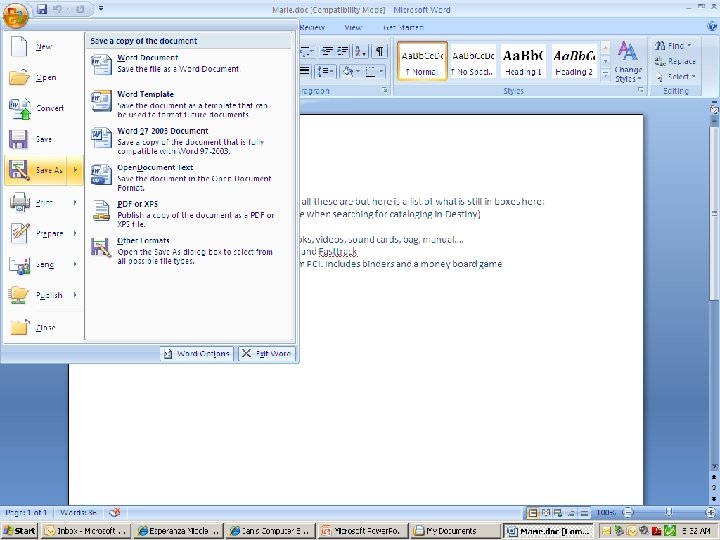Choose Convert in the Office menu
This screenshot has width=720, height=540.
click(44, 108)
